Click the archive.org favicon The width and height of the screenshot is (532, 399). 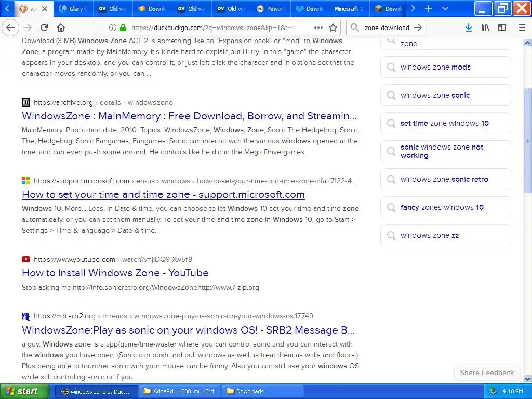coord(26,102)
